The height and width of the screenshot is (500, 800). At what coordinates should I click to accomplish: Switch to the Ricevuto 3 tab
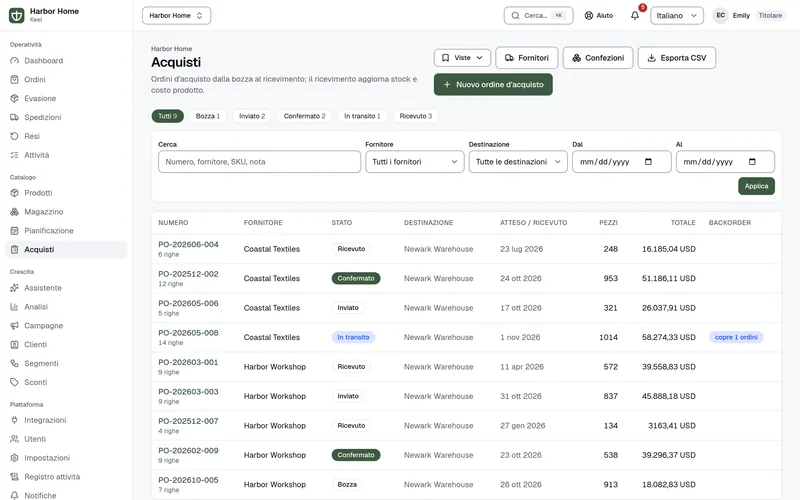tap(416, 116)
